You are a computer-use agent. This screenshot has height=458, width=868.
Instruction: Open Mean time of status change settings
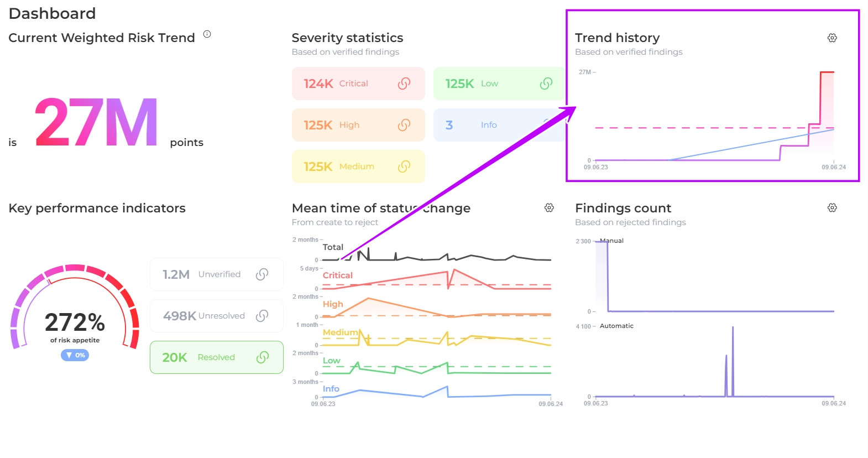[x=549, y=207]
